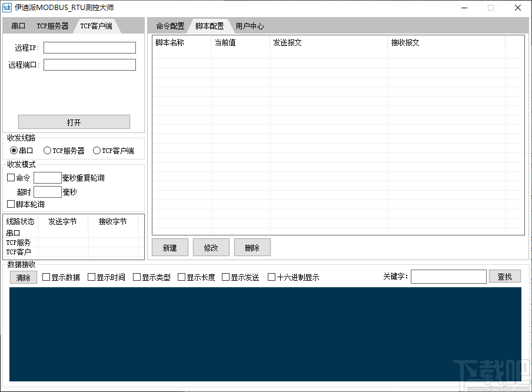Open the 用户中心 tab

click(250, 25)
